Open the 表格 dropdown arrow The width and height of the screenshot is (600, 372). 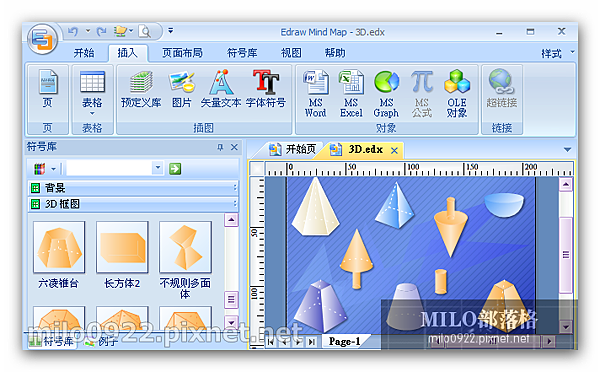pos(92,113)
